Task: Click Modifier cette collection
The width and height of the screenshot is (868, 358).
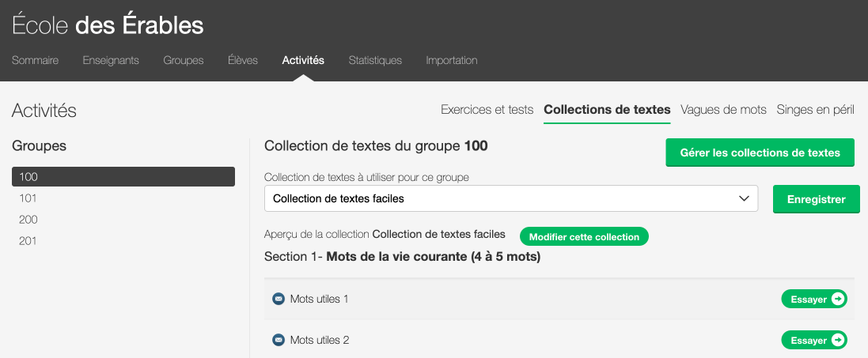Action: pyautogui.click(x=584, y=237)
